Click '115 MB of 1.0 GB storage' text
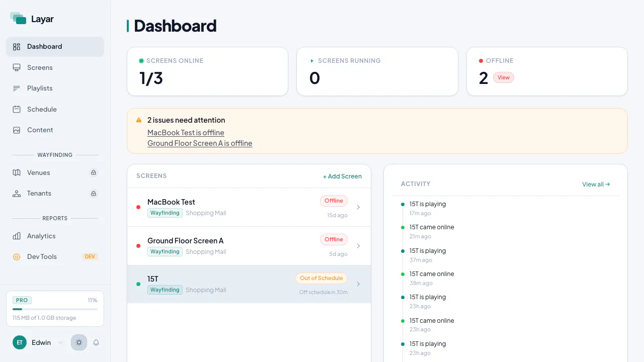Screen dimensions: 644x362 coord(44,318)
